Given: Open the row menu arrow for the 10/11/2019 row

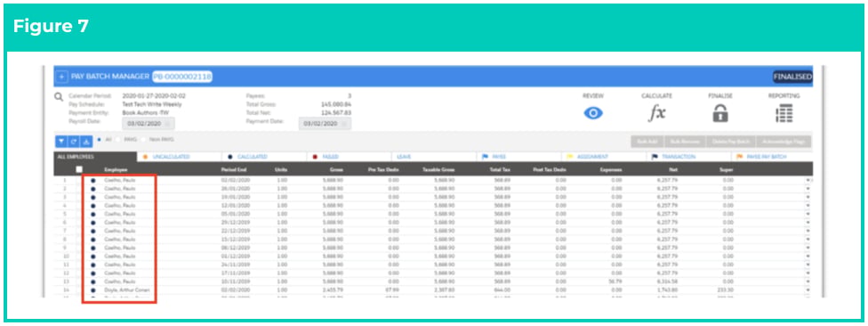Looking at the screenshot, I should [x=808, y=281].
